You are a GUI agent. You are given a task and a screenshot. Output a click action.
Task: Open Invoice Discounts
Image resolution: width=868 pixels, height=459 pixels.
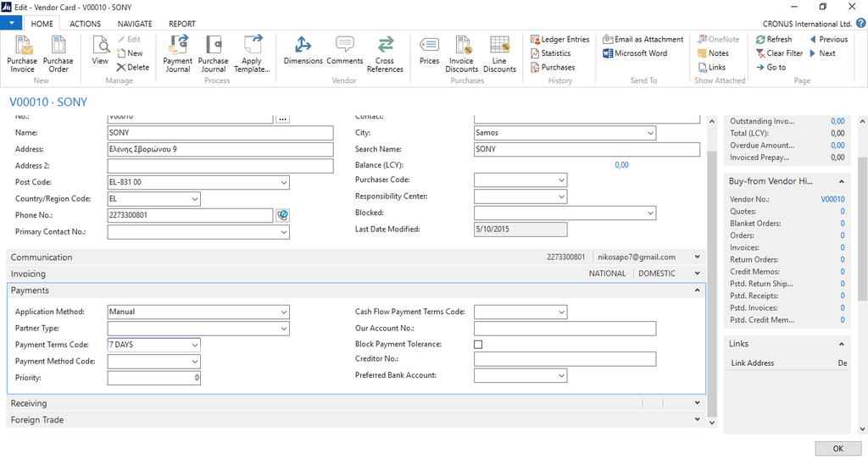point(462,54)
